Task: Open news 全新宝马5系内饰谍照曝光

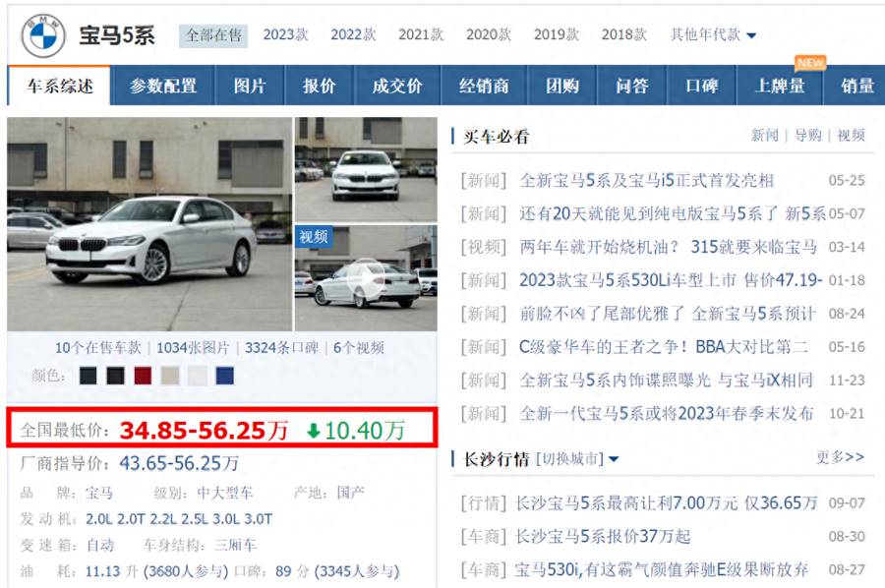Action: tap(666, 381)
